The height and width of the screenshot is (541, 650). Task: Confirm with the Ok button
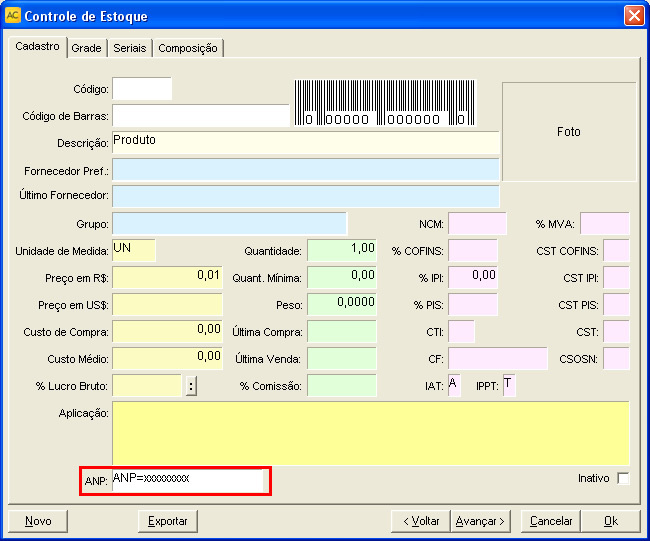click(610, 521)
